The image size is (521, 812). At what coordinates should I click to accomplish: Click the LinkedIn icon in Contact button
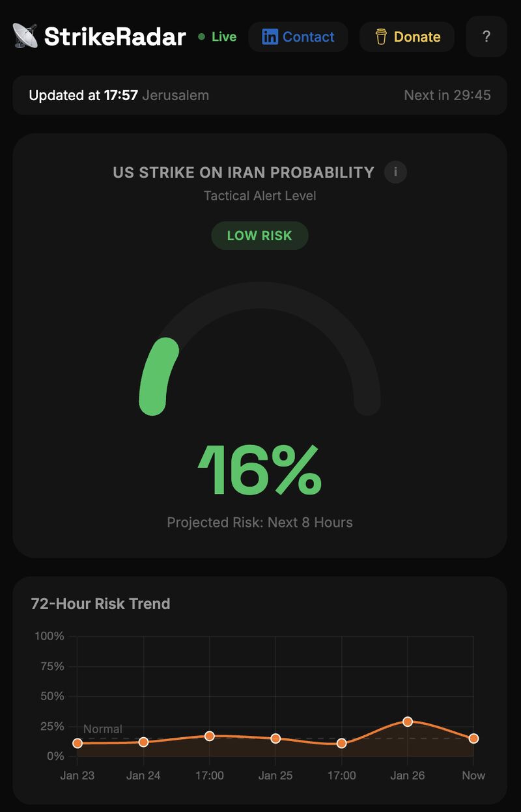270,36
